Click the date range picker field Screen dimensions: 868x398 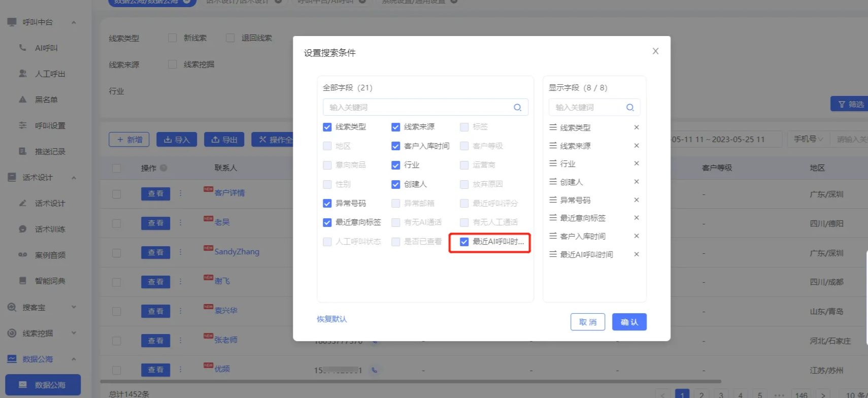[726, 139]
